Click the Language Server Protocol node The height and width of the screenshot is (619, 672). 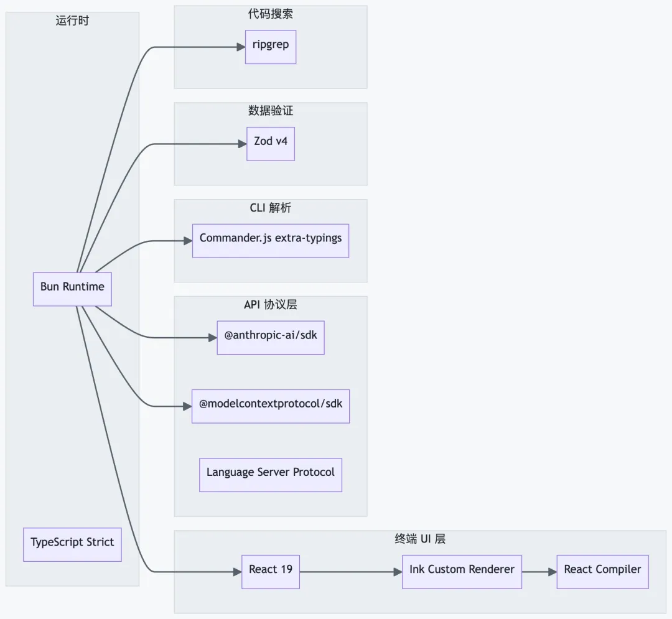tap(271, 475)
